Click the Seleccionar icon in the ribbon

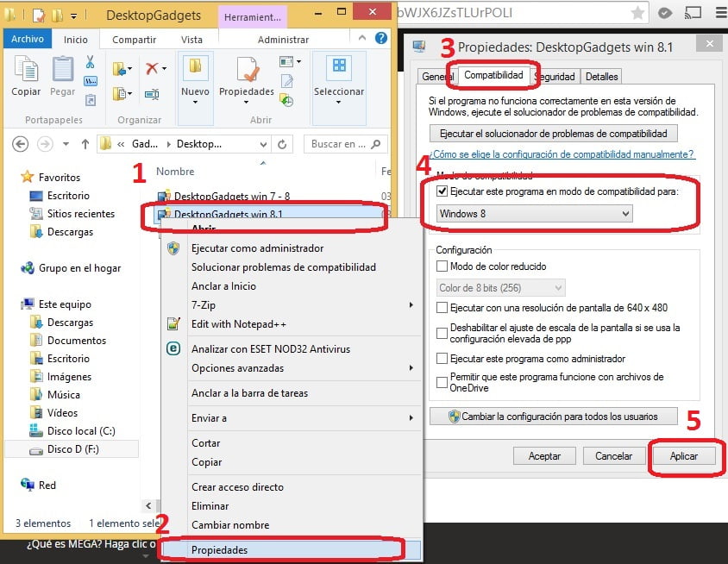tap(338, 71)
